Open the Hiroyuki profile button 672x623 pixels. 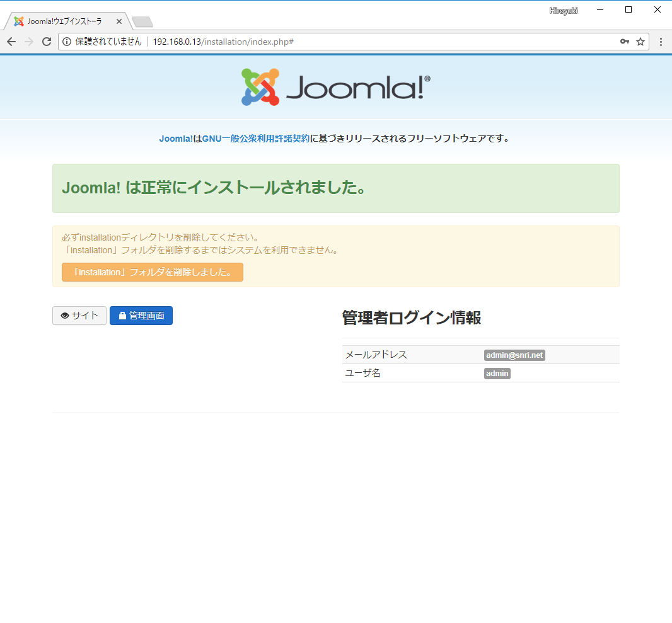click(x=563, y=10)
